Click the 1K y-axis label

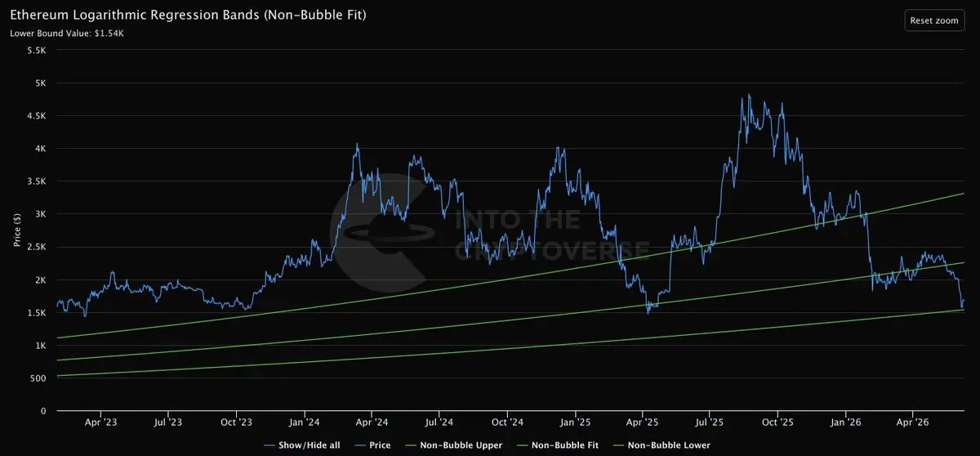point(42,346)
